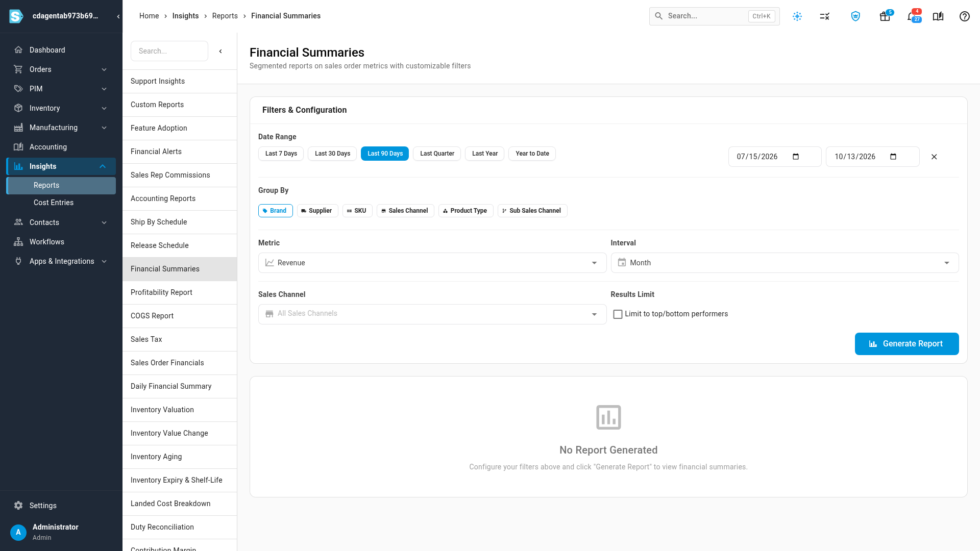Screen dimensions: 980x551
Task: Collapse the main sidebar with the chevron
Action: point(118,16)
